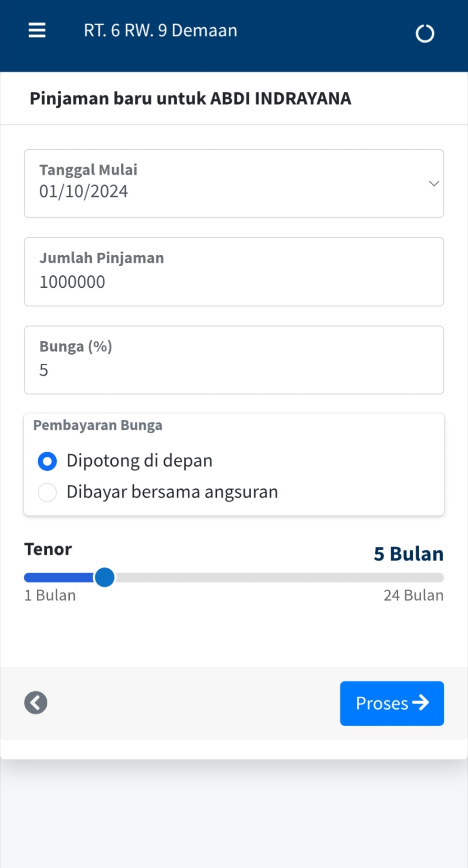Viewport: 468px width, 868px height.
Task: Click the "1 Bulan" minimum label
Action: [x=50, y=595]
